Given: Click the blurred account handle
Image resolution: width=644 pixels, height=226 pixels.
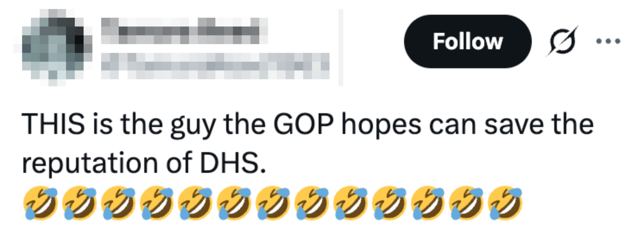Looking at the screenshot, I should pyautogui.click(x=215, y=66).
